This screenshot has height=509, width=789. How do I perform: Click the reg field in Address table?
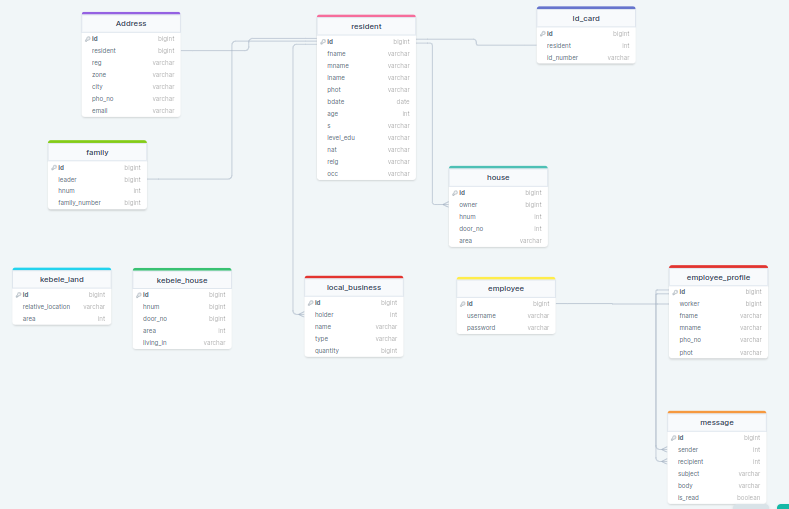click(131, 63)
